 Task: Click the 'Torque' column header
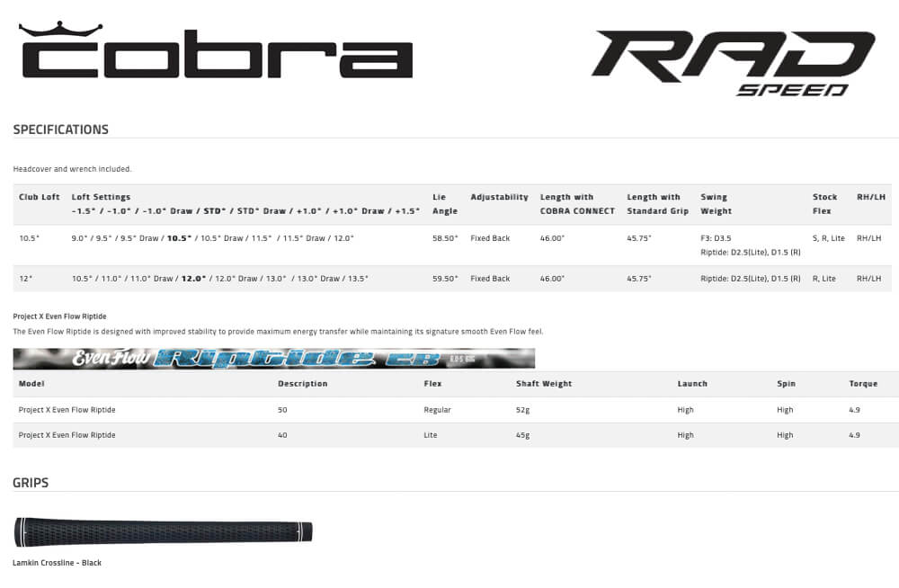click(863, 384)
